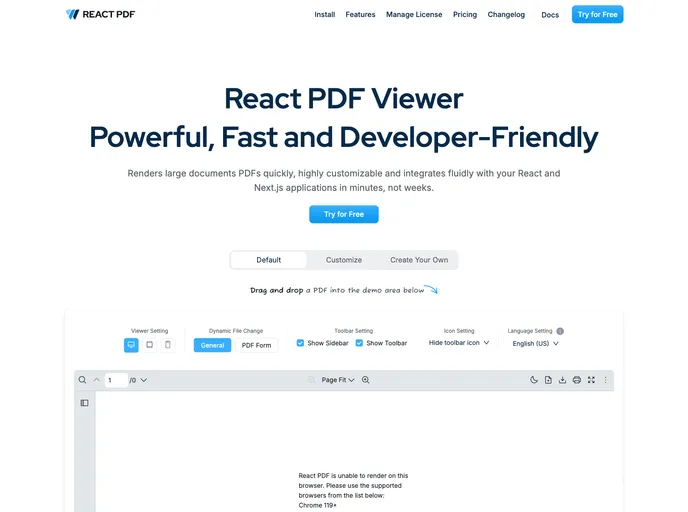688x512 pixels.
Task: Toggle dark mode moon icon
Action: click(x=534, y=380)
